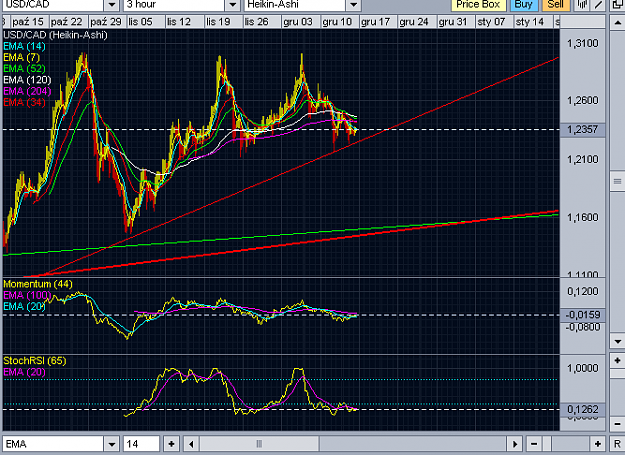
Task: Select the trend line drawing tool
Action: (x=598, y=4)
